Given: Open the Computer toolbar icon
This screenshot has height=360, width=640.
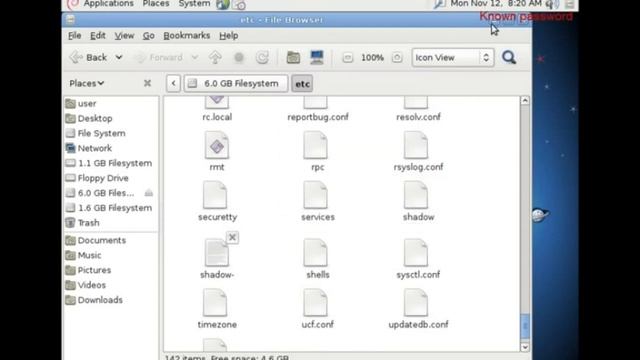Looking at the screenshot, I should point(317,58).
